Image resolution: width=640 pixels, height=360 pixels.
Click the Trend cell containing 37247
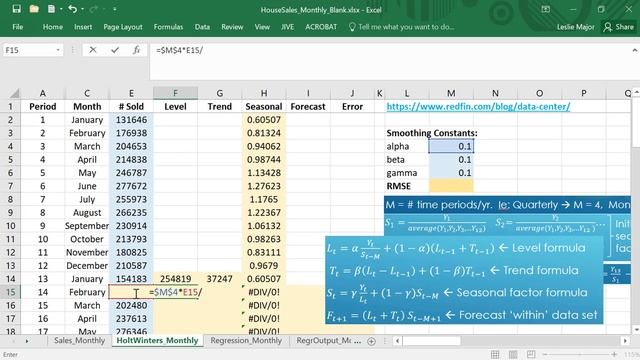[x=220, y=279]
